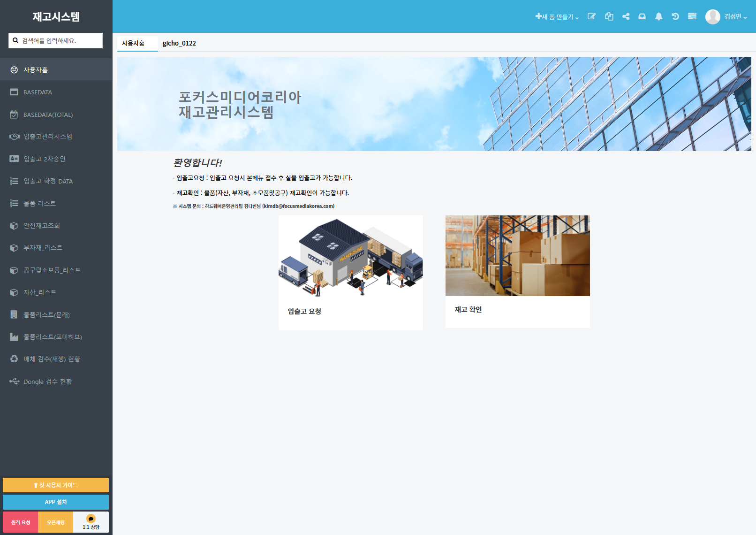Viewport: 756px width, 535px height.
Task: Open 입출고 2차승인 menu item
Action: [56, 159]
